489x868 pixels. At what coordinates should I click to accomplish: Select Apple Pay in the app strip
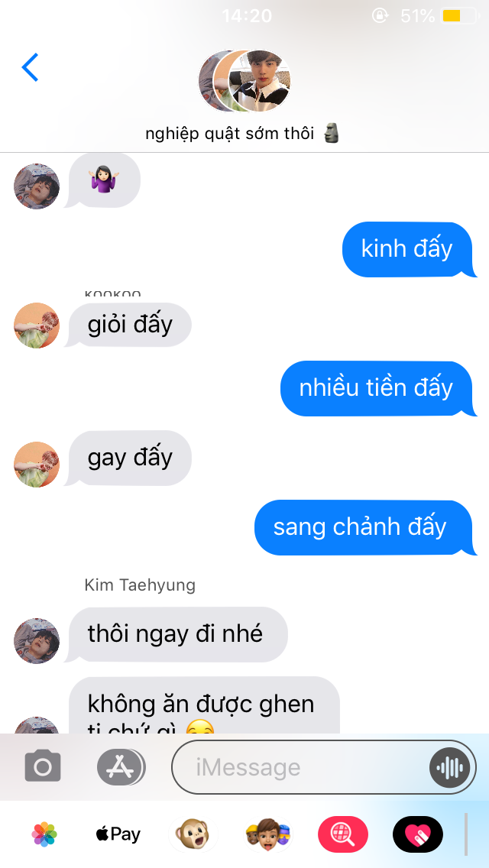click(x=118, y=834)
